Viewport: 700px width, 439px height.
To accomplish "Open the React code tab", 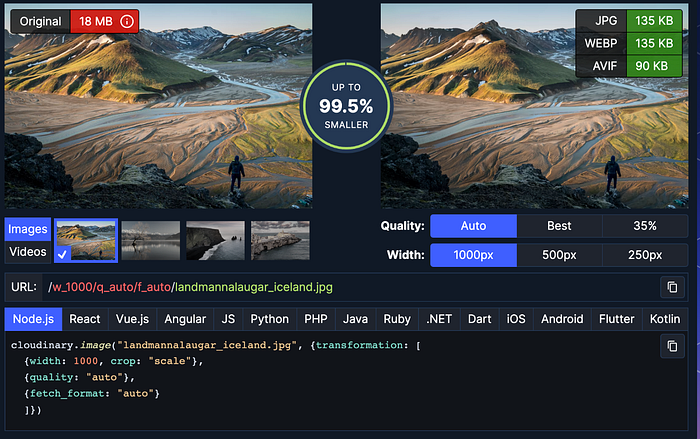I will 85,319.
